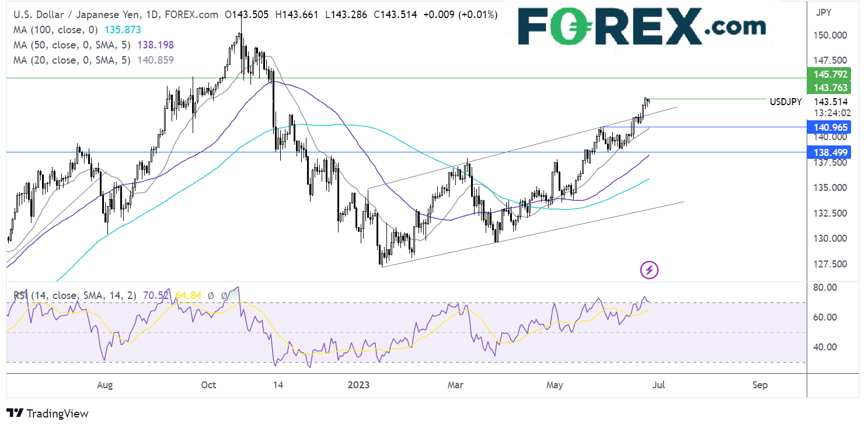Click the purple lightning bolt icon
The height and width of the screenshot is (428, 868).
pos(650,270)
